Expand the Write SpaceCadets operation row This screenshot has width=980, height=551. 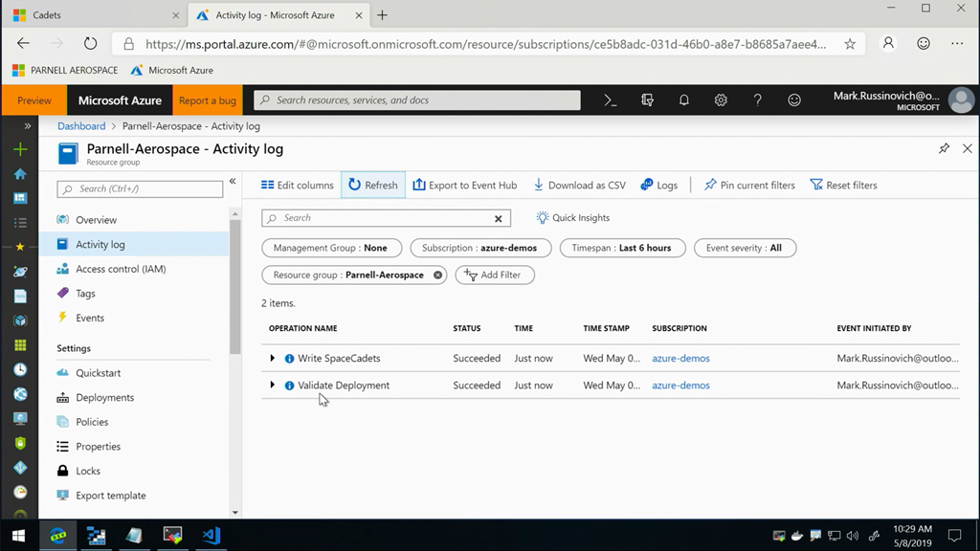[273, 358]
